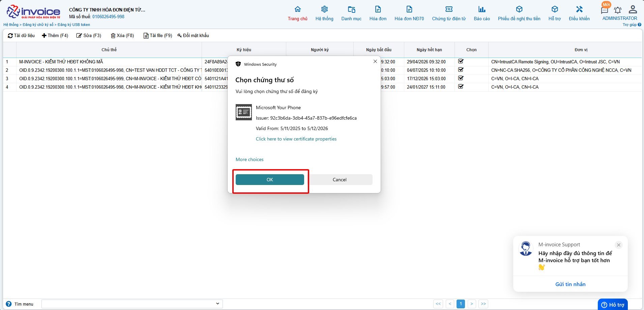Open Phiếu đề nghị thu tiền menu

coord(519,9)
